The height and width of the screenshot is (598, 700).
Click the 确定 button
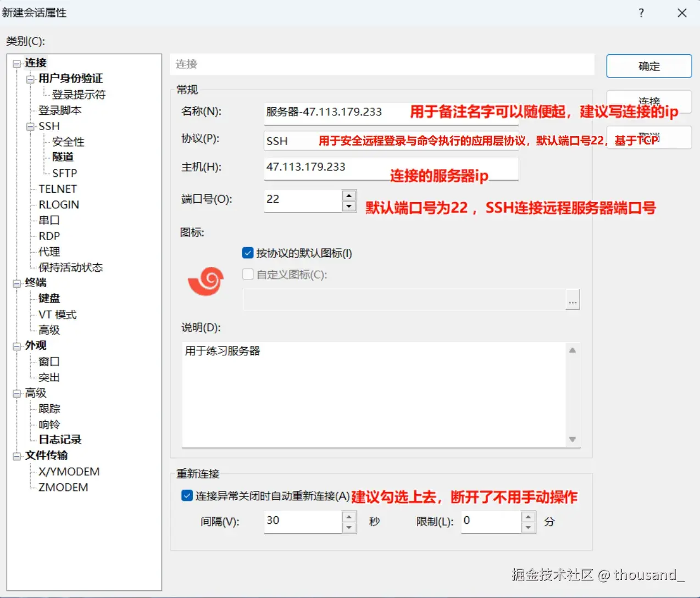pos(649,66)
